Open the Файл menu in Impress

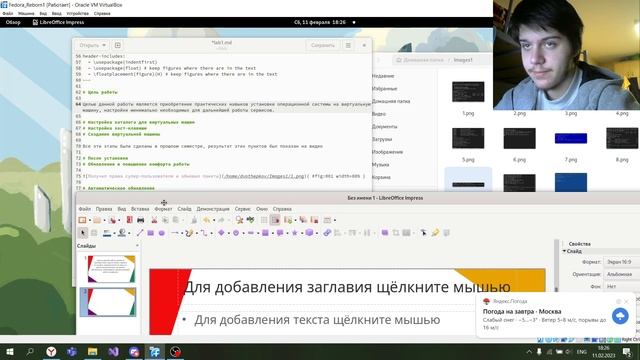[x=84, y=209]
